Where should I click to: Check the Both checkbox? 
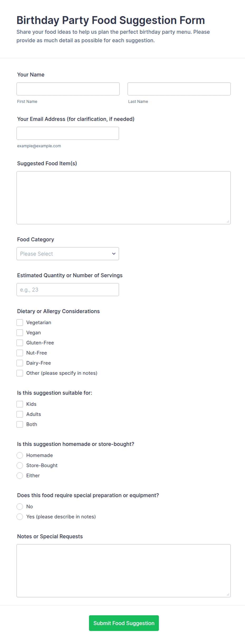pos(20,424)
